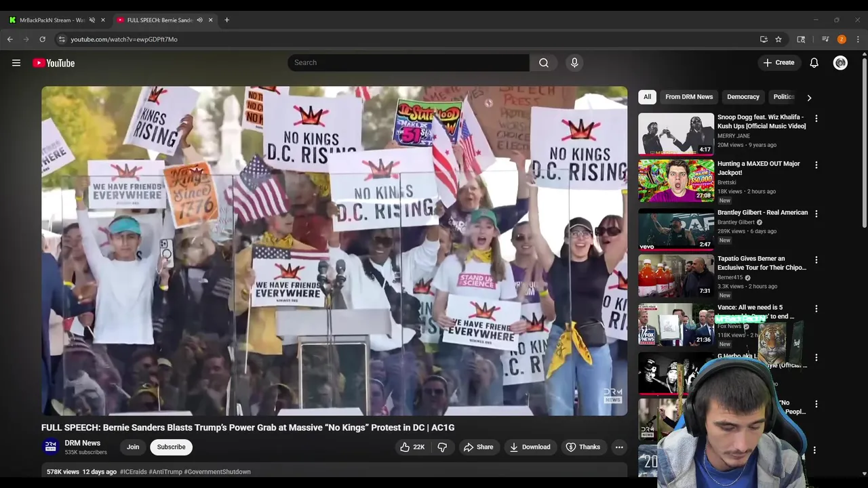Screen dimensions: 868x488
Task: Click the browser address bar URL
Action: [124, 39]
